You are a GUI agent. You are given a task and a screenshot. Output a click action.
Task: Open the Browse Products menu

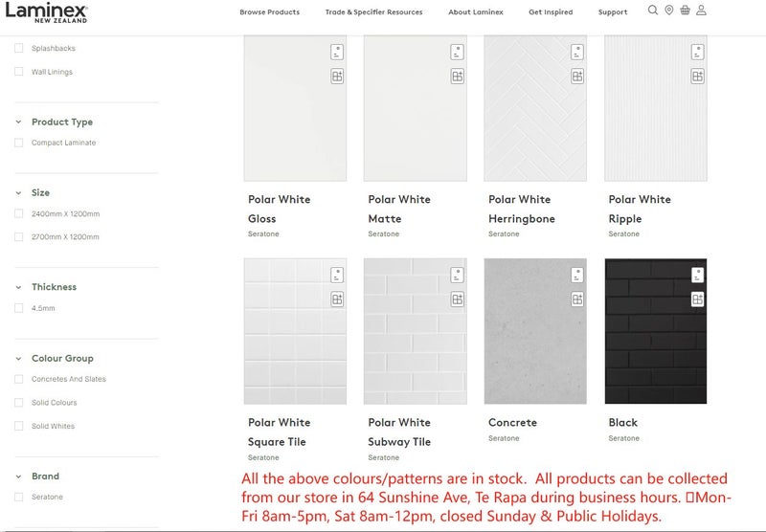click(x=269, y=12)
